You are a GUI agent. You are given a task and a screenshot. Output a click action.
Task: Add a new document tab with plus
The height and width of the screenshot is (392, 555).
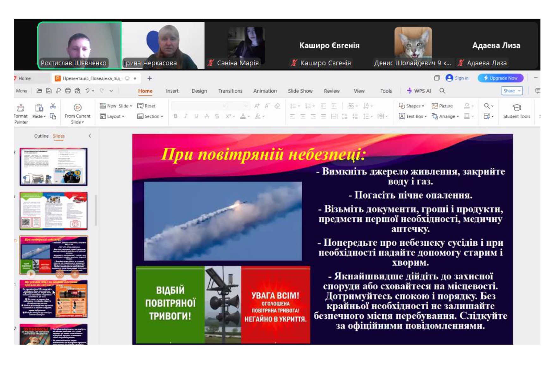click(x=150, y=78)
